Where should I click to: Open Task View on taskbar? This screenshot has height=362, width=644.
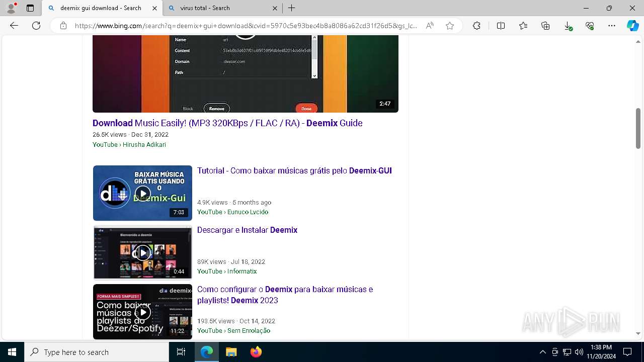point(181,352)
